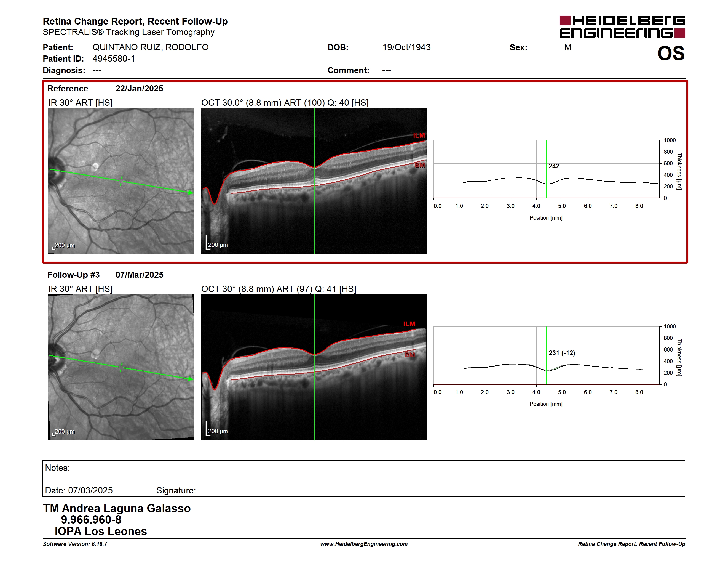Click the Follow-Up IR 30° ART [HS] caption
728x563 pixels.
coord(80,289)
